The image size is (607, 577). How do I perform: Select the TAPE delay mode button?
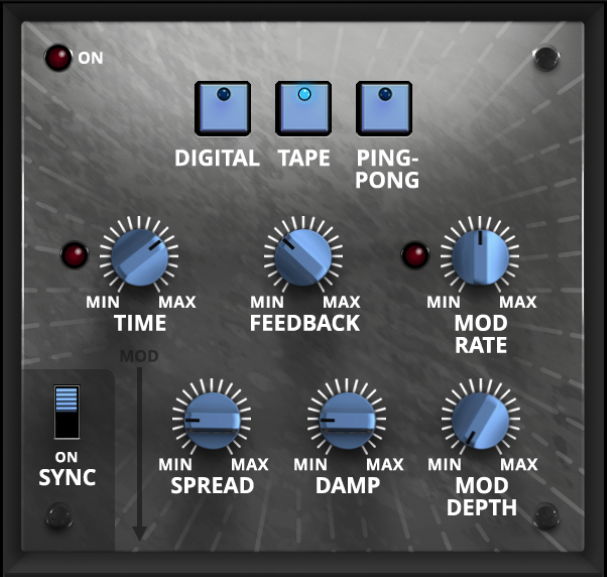pos(304,109)
